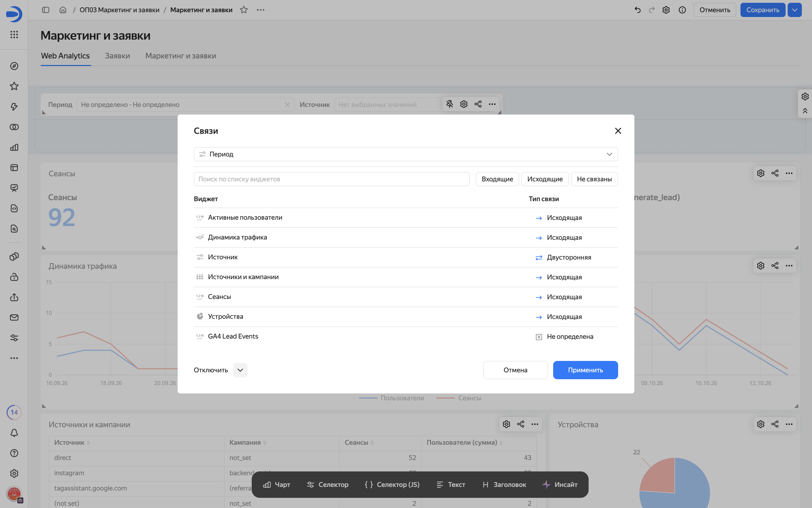Go to home icon in breadcrumb
This screenshot has width=812, height=508.
(x=63, y=10)
